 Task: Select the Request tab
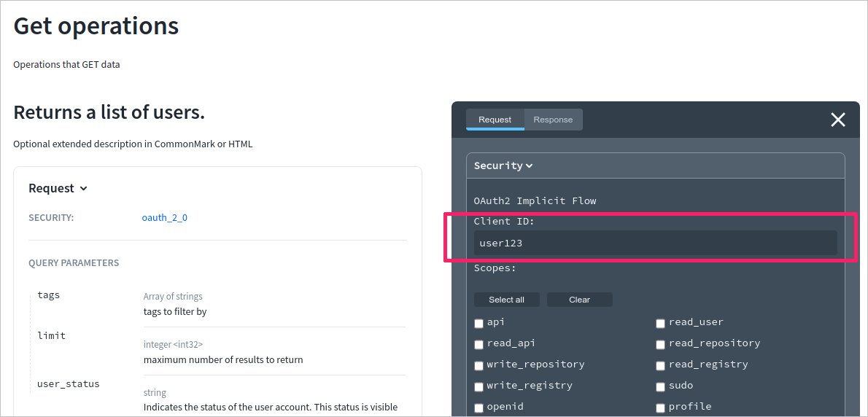(495, 120)
